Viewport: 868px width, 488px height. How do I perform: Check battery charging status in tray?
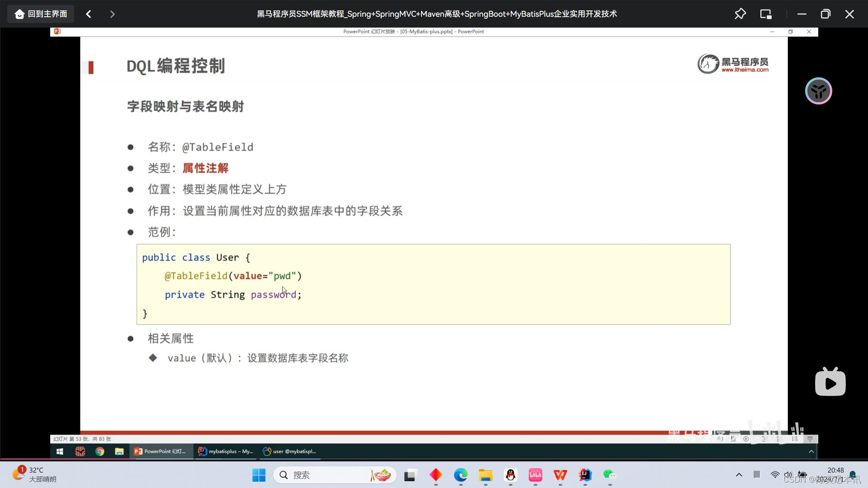point(802,474)
